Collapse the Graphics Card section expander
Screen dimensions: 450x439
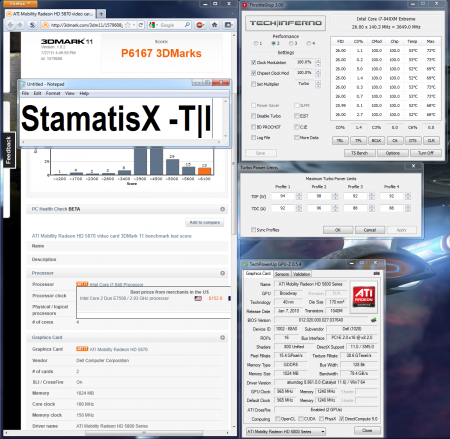tap(222, 338)
